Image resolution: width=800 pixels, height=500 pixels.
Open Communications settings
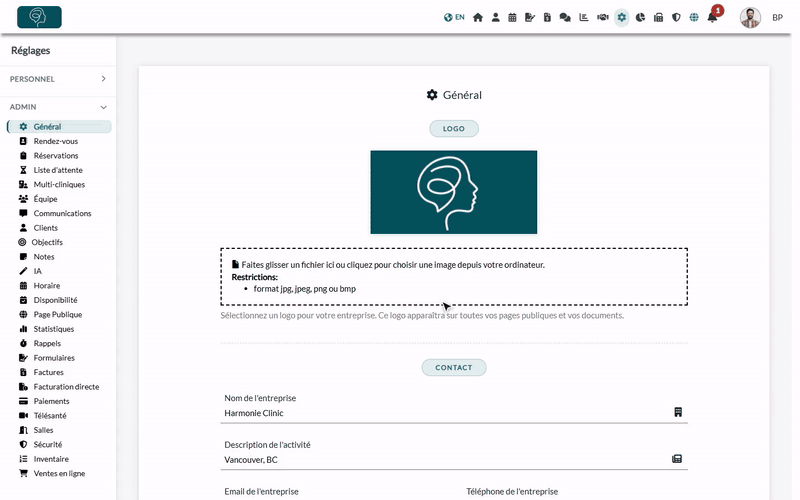point(62,213)
